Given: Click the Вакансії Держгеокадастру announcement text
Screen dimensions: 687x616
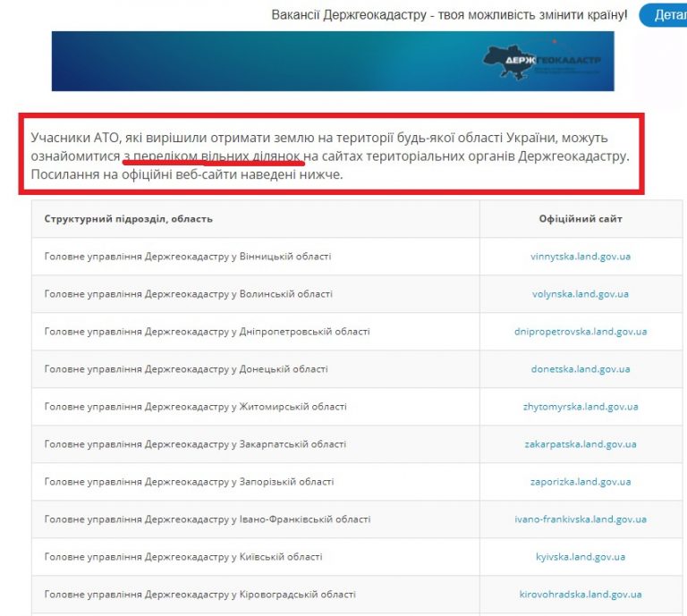Looking at the screenshot, I should pos(449,15).
